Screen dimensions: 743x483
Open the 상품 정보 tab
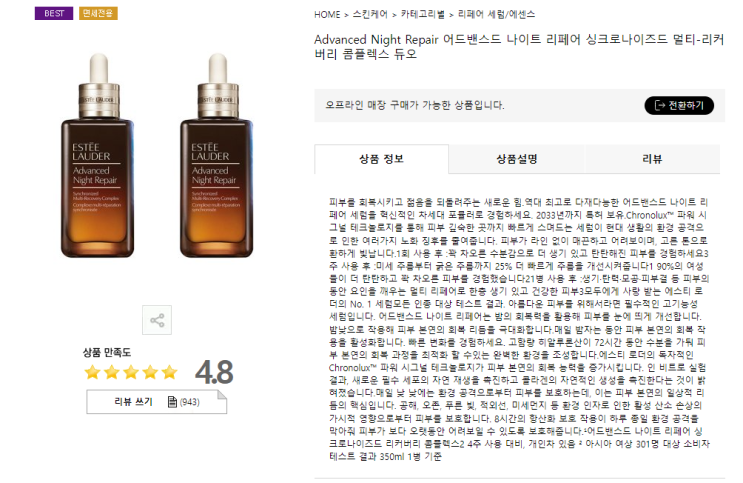381,159
